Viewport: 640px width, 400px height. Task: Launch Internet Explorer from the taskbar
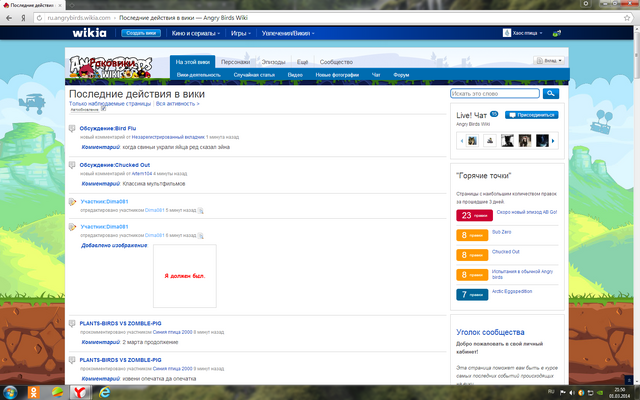coord(104,393)
